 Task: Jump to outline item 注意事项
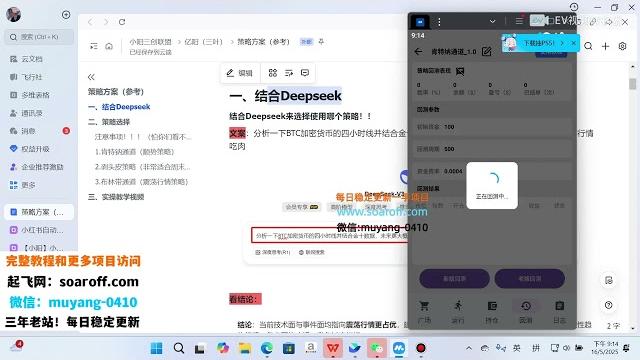coord(143,137)
